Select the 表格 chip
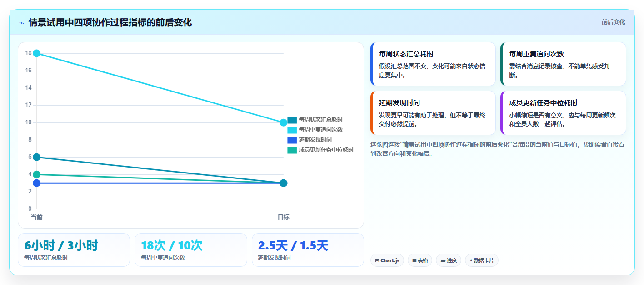 pyautogui.click(x=420, y=260)
